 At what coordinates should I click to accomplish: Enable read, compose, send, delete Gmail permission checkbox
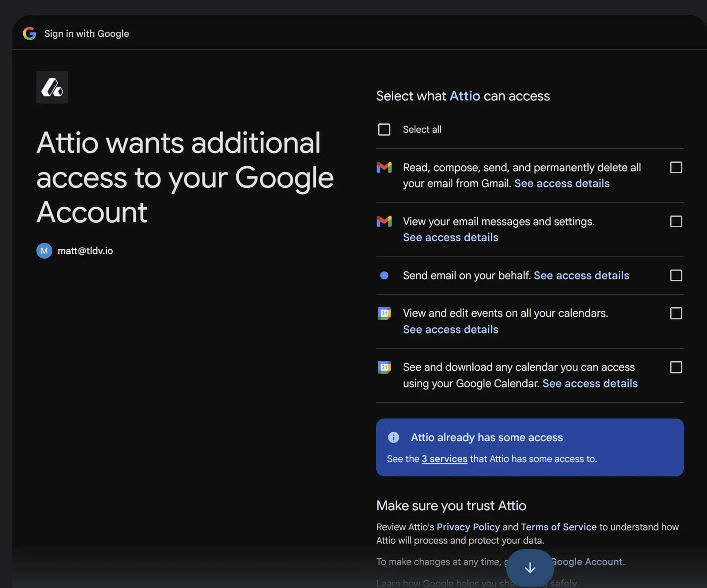click(676, 168)
